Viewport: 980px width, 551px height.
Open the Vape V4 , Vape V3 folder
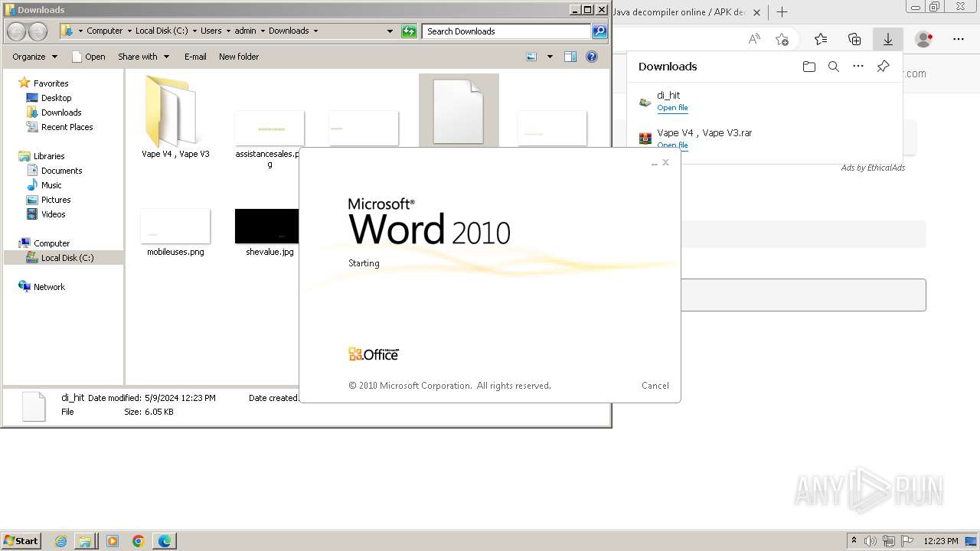click(x=175, y=116)
